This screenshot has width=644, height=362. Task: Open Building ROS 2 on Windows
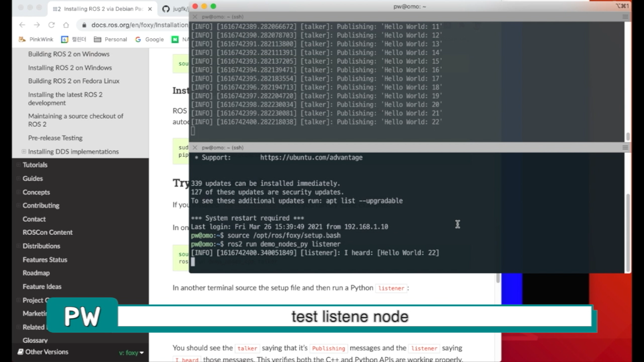[x=68, y=54]
